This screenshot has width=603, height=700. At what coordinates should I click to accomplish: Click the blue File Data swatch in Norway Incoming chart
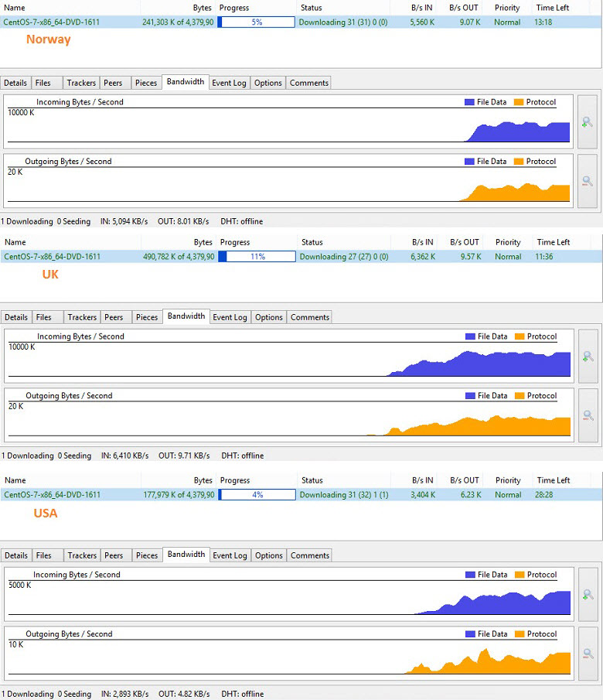(x=469, y=102)
